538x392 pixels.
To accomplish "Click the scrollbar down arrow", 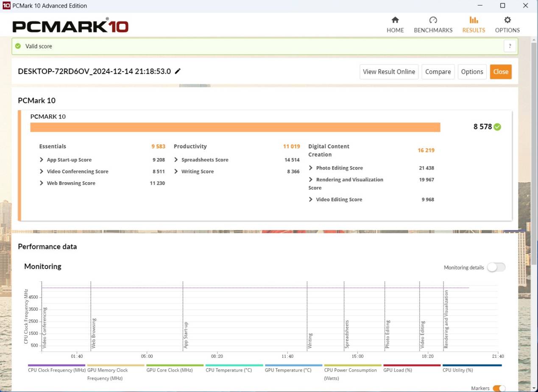I will (534, 388).
